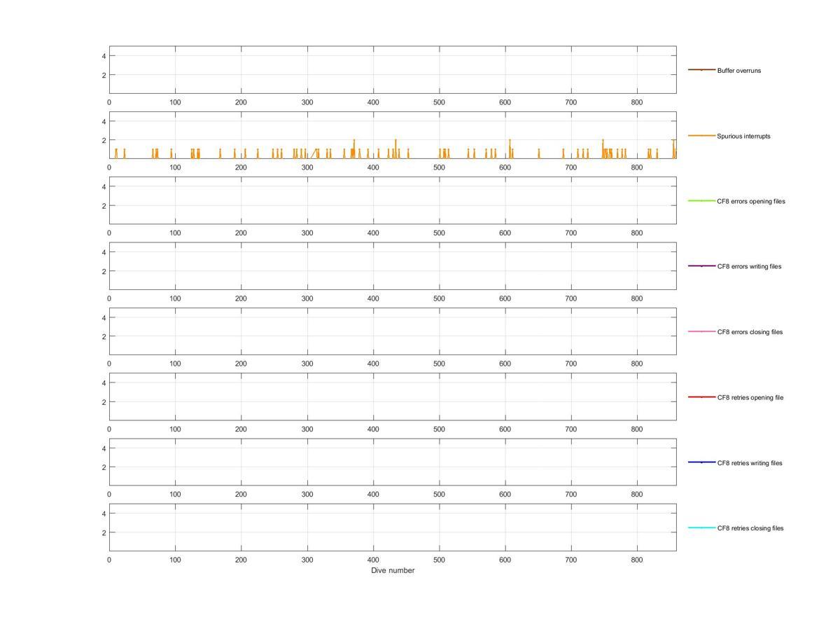Select the cyan CF8 retries closing legend line
Screen dimensions: 840x620
701,528
